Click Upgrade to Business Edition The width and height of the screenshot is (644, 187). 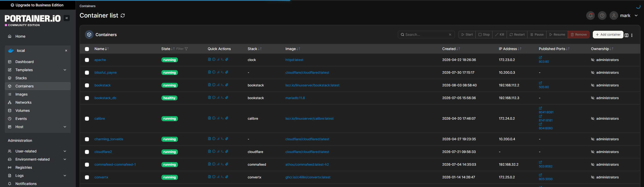point(37,5)
